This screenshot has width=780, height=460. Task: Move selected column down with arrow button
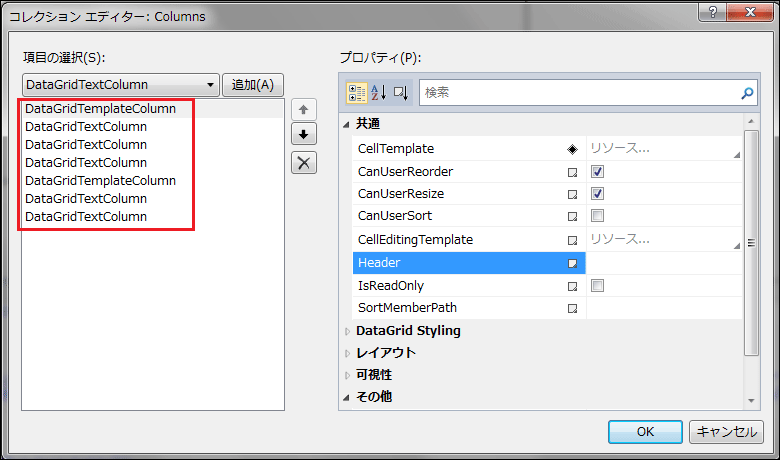303,134
